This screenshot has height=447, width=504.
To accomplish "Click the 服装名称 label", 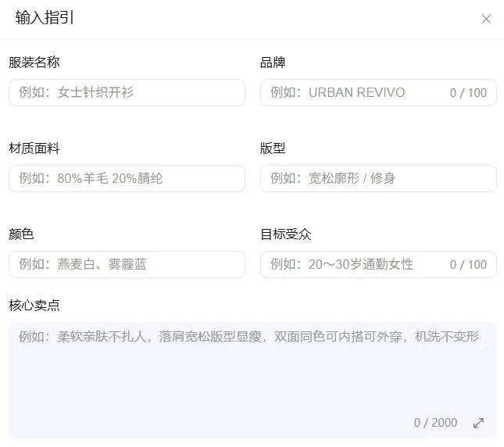I will [x=34, y=63].
